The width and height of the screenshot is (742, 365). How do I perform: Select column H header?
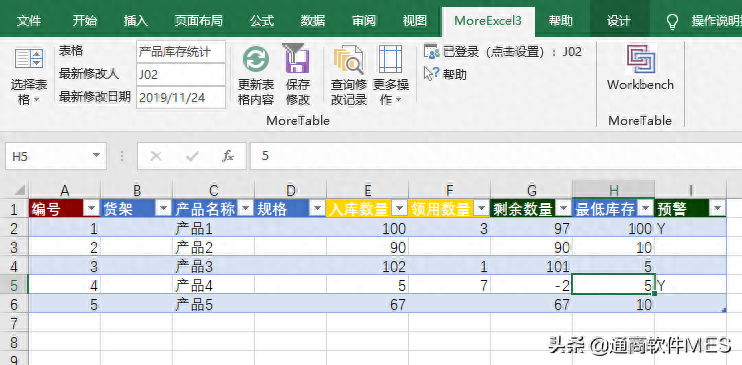click(x=614, y=190)
